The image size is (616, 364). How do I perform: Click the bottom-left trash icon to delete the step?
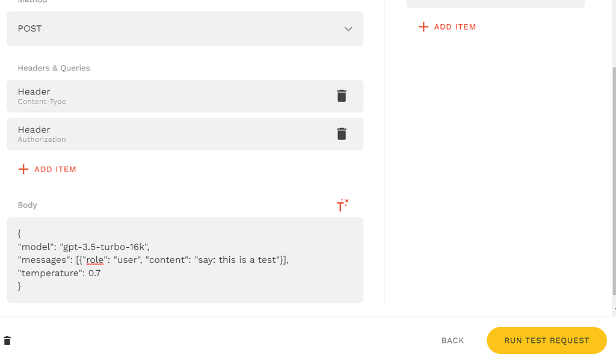7,341
